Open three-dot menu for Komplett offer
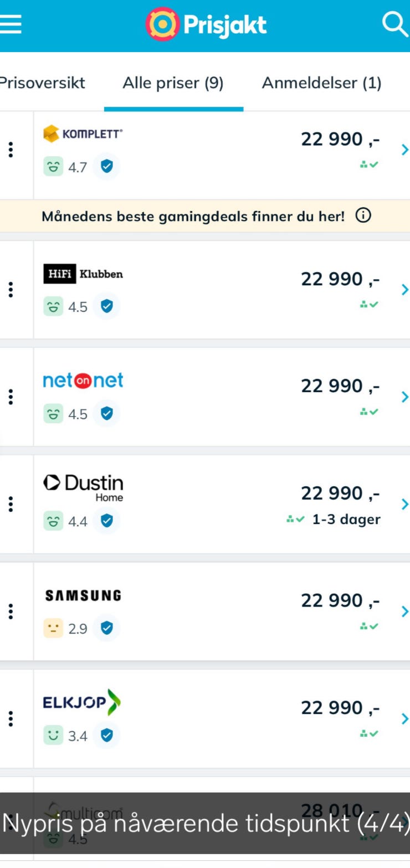 coord(11,150)
